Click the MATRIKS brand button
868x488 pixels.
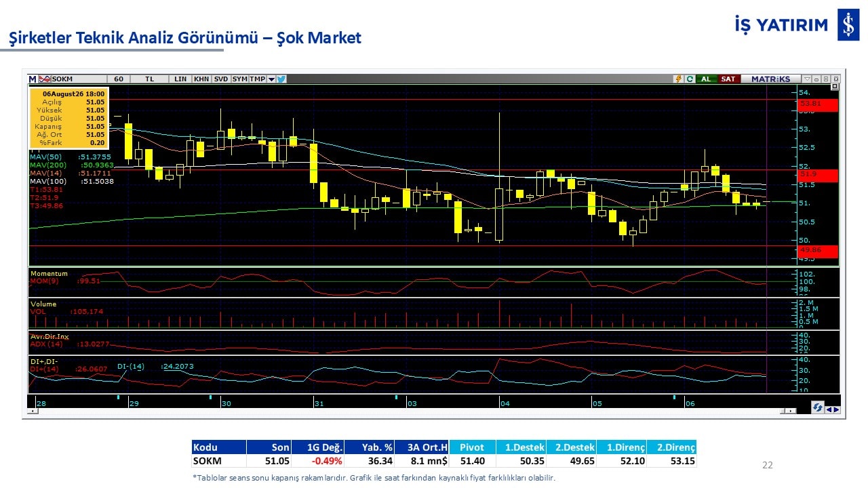(771, 79)
